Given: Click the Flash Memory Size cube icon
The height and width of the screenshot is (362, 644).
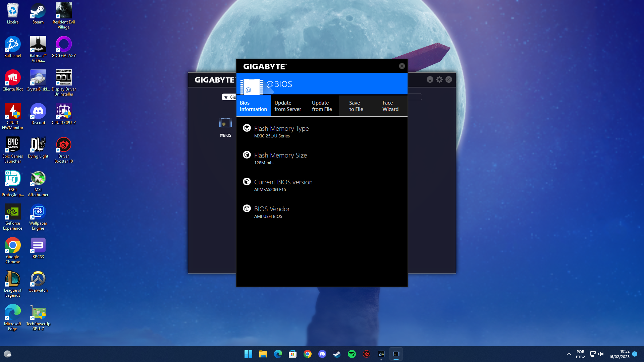Looking at the screenshot, I should [247, 155].
